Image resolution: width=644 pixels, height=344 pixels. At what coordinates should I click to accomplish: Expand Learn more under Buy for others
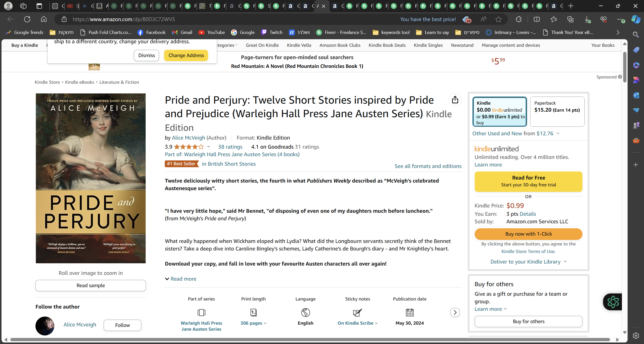pos(491,309)
